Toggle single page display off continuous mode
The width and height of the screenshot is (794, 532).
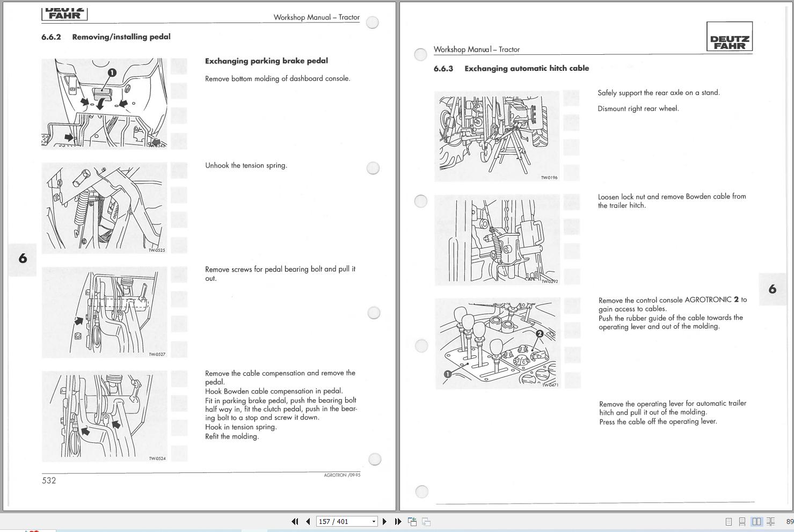(x=729, y=521)
